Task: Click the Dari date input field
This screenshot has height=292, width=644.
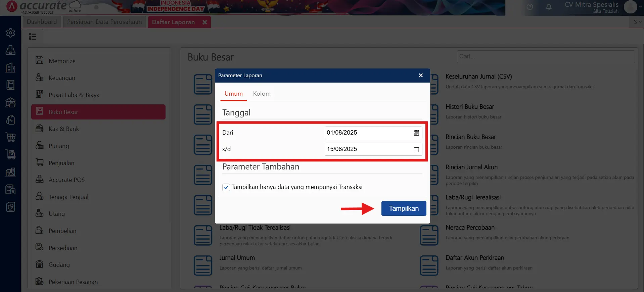Action: click(x=368, y=133)
